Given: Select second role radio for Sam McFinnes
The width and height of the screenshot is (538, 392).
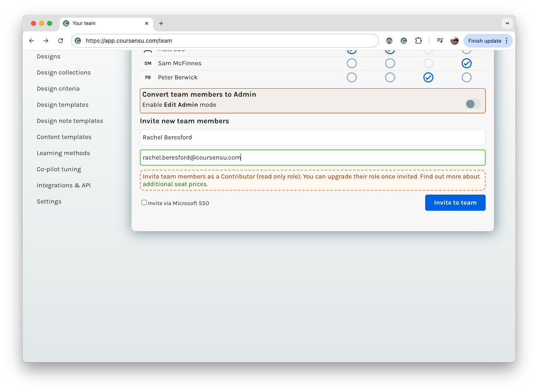Looking at the screenshot, I should click(390, 63).
